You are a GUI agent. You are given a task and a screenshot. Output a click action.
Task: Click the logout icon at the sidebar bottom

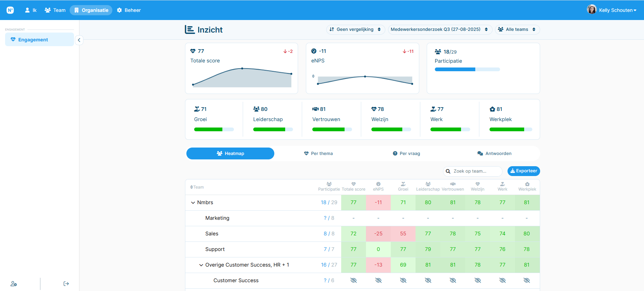click(66, 284)
